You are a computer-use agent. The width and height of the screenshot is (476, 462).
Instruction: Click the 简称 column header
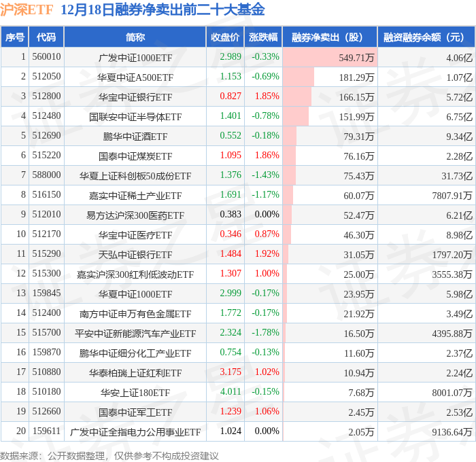[x=135, y=37]
